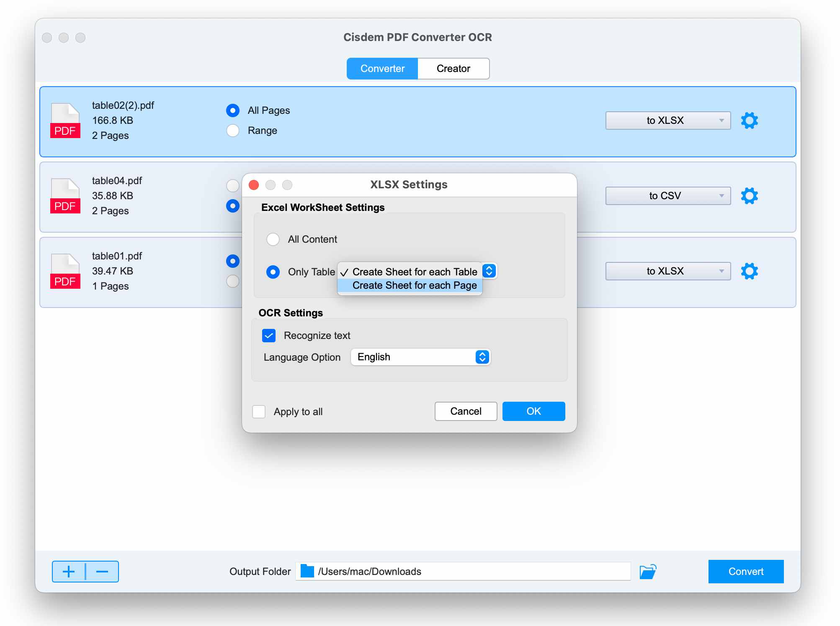Add a new PDF file with plus icon
This screenshot has height=626, width=840.
[69, 571]
